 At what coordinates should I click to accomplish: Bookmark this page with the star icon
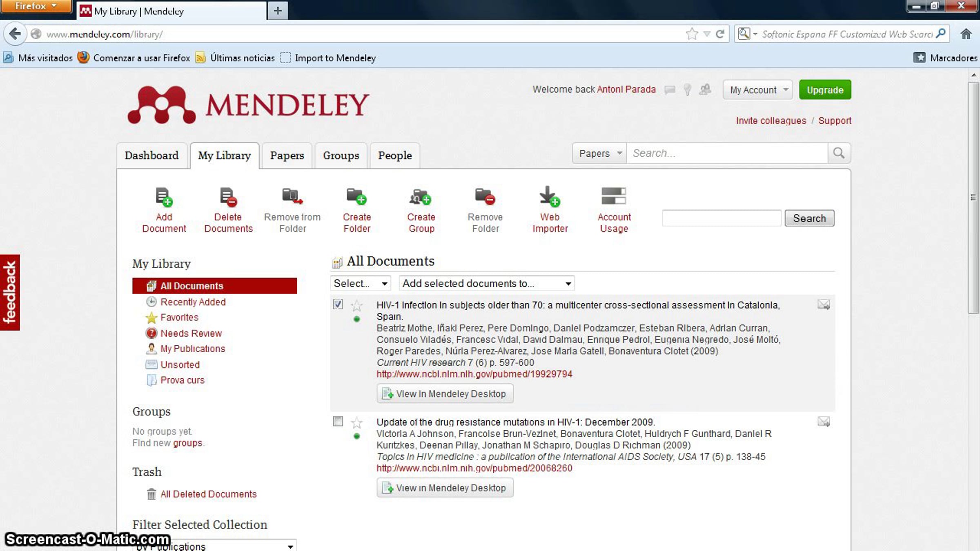pyautogui.click(x=692, y=34)
